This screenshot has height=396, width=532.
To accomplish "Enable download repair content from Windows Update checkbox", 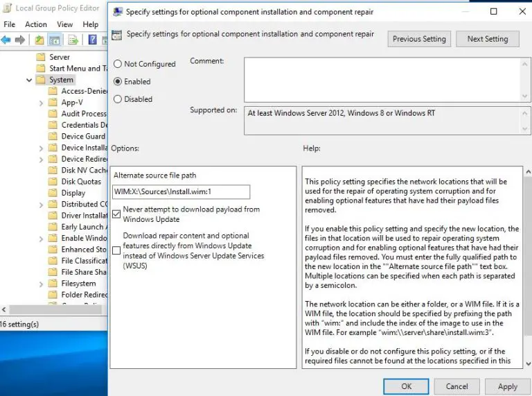I will click(x=116, y=250).
